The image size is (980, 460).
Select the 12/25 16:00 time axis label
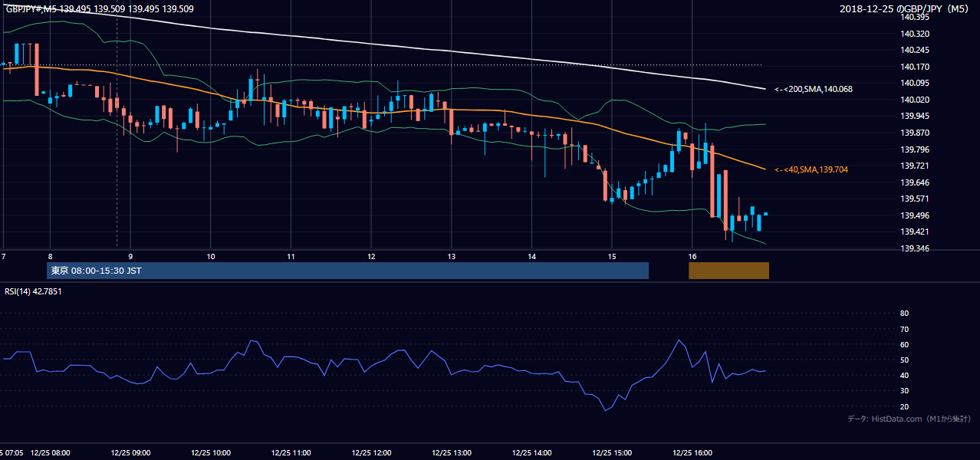click(692, 453)
